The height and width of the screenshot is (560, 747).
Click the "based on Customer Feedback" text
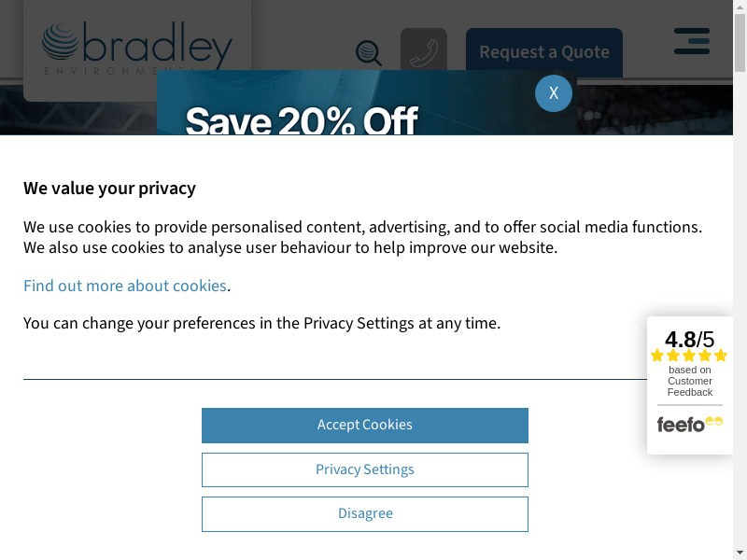pyautogui.click(x=690, y=381)
